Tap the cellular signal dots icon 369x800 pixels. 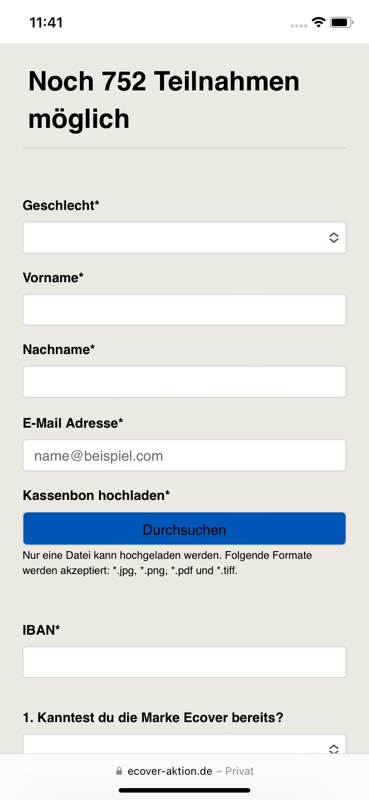point(299,26)
